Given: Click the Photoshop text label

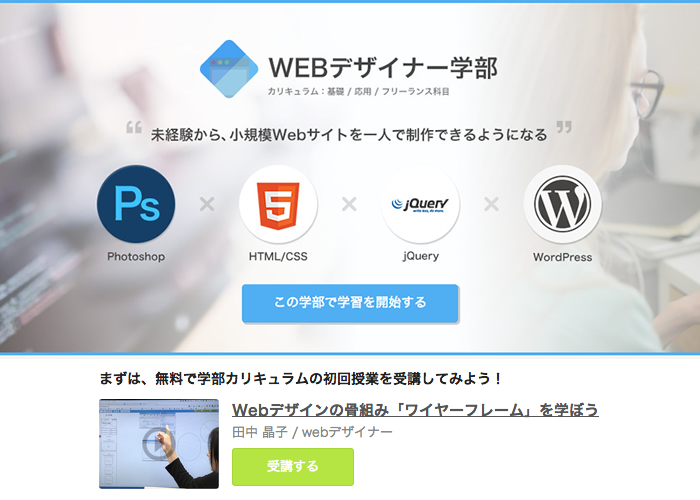Looking at the screenshot, I should (x=136, y=257).
